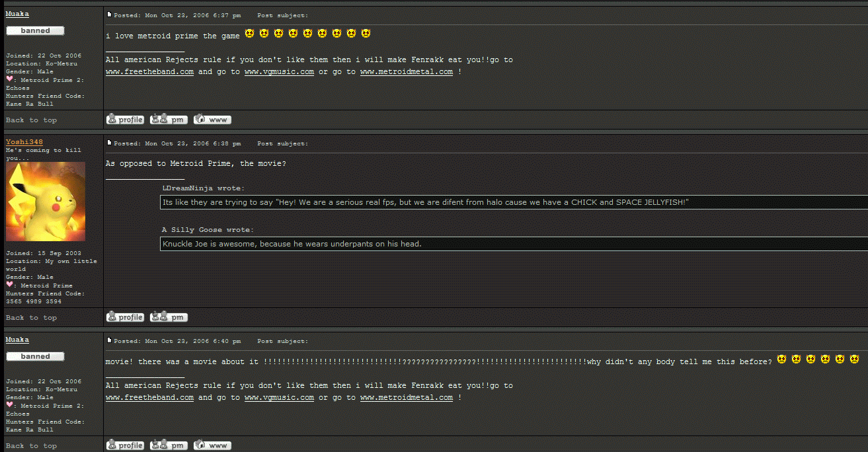Click the quote box about CHICK and SPACE JELLYFISH
This screenshot has height=452, width=868.
tap(514, 202)
